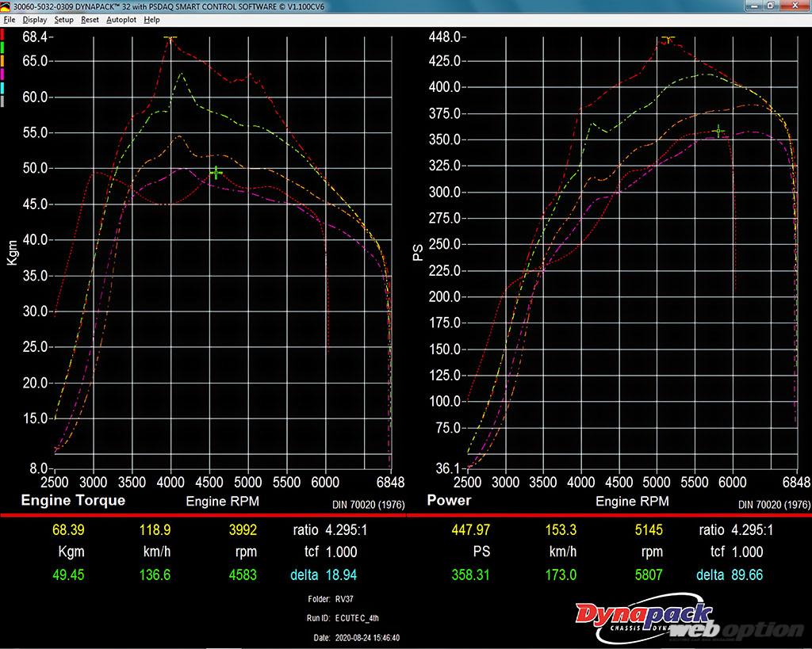Click the yellow peak marker on torque graph
This screenshot has height=649, width=812.
pos(170,37)
